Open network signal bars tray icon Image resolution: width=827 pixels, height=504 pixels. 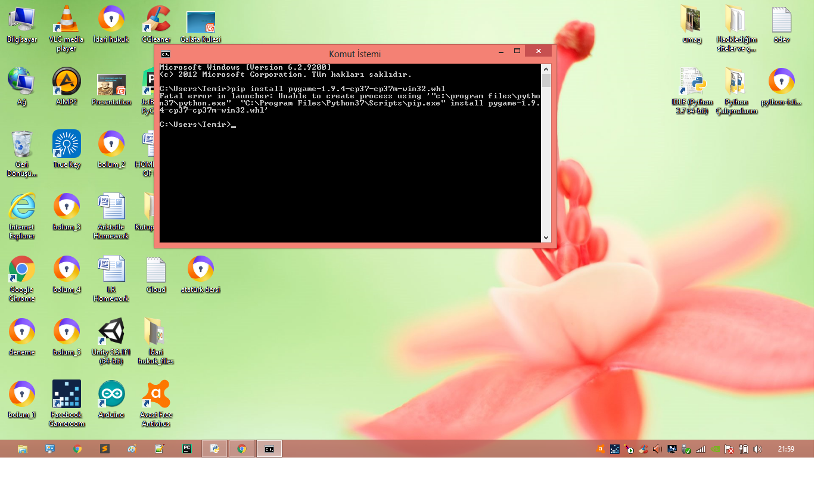[x=701, y=449]
